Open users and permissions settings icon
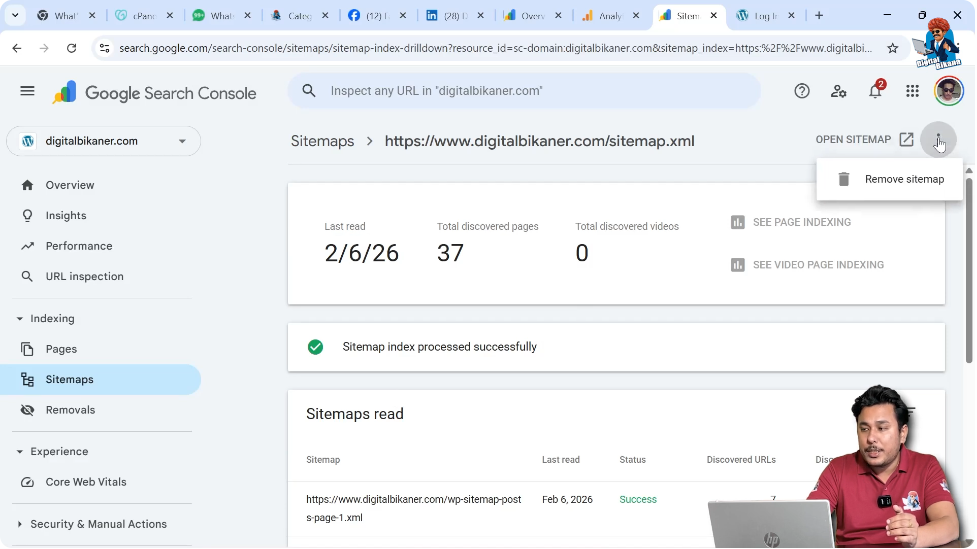The image size is (977, 549). pyautogui.click(x=838, y=91)
